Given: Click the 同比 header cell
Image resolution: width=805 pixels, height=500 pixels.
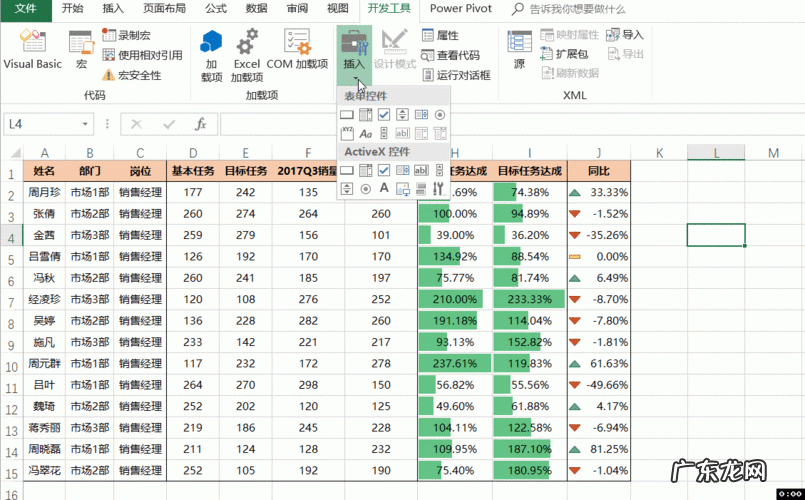Looking at the screenshot, I should [599, 171].
